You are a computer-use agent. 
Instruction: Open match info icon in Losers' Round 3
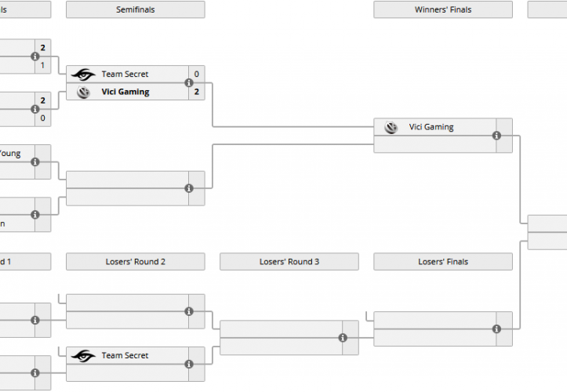click(343, 338)
